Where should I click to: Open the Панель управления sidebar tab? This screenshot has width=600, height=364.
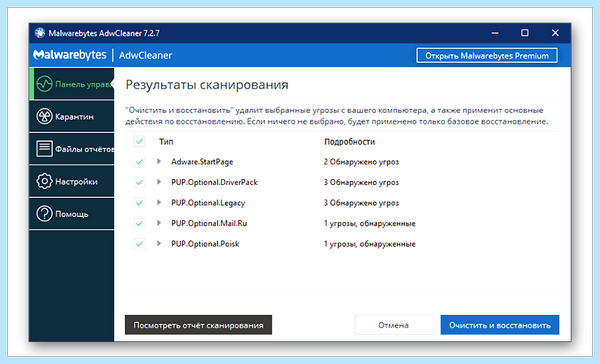[x=72, y=84]
